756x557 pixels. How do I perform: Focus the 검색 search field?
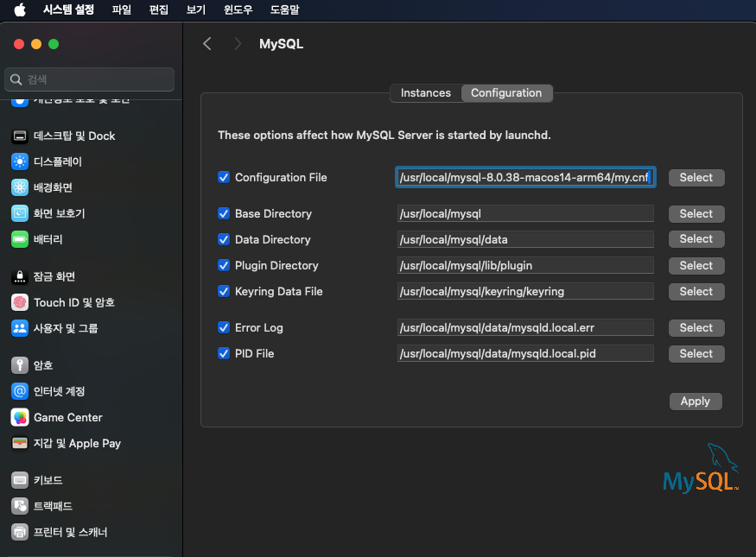click(89, 79)
